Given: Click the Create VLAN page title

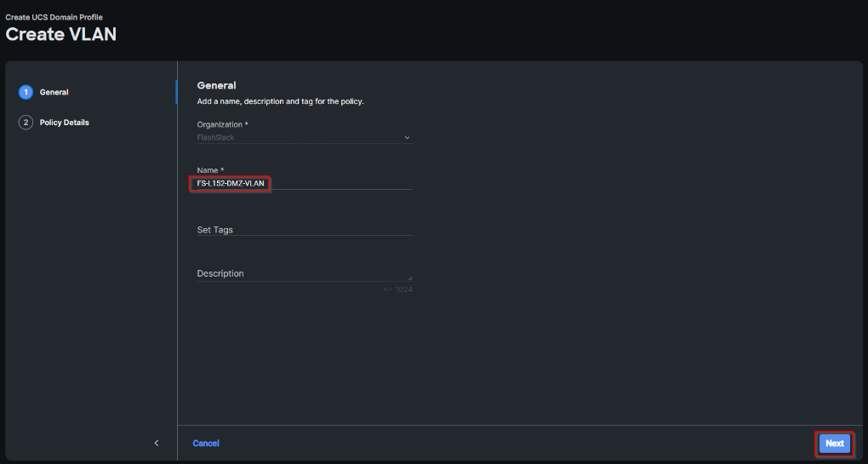Looking at the screenshot, I should pos(61,34).
